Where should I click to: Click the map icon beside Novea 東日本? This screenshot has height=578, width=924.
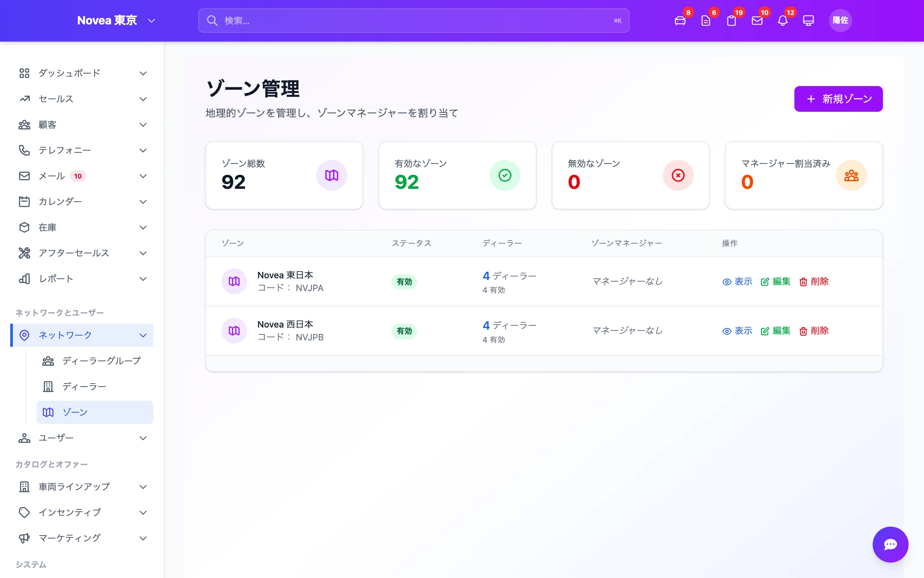coord(234,281)
